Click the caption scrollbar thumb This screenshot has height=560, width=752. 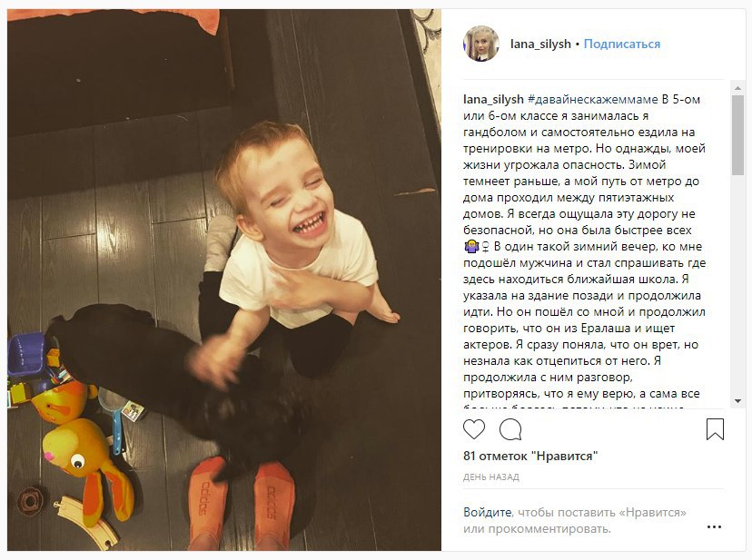coord(737,134)
